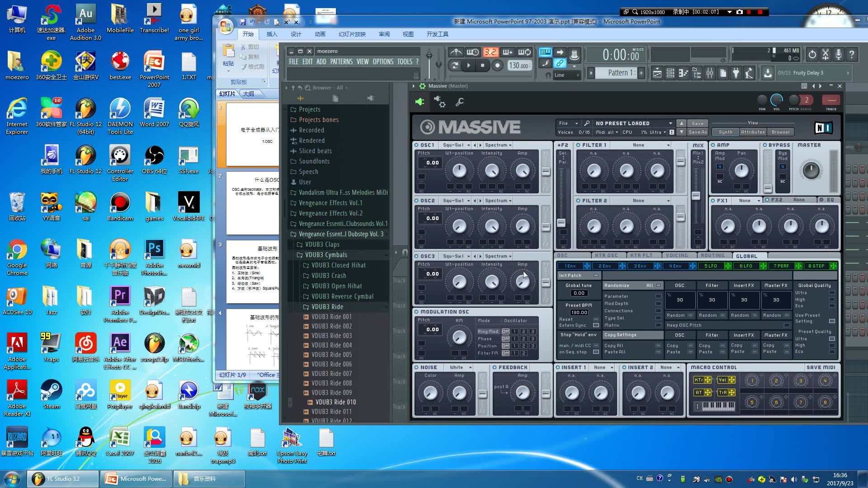The image size is (868, 488).
Task: Switch to Browser view in Massive
Action: 781,132
